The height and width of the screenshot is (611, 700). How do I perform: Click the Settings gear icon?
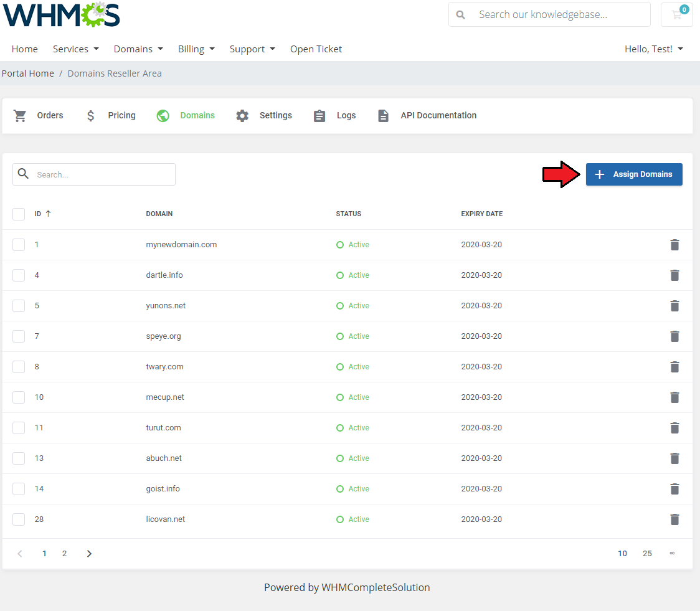(x=242, y=116)
